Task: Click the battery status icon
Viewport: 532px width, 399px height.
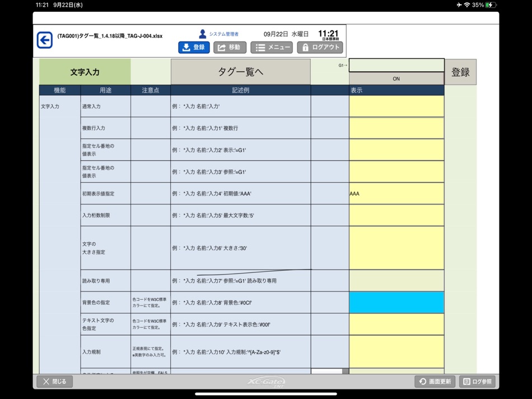Action: pos(491,4)
